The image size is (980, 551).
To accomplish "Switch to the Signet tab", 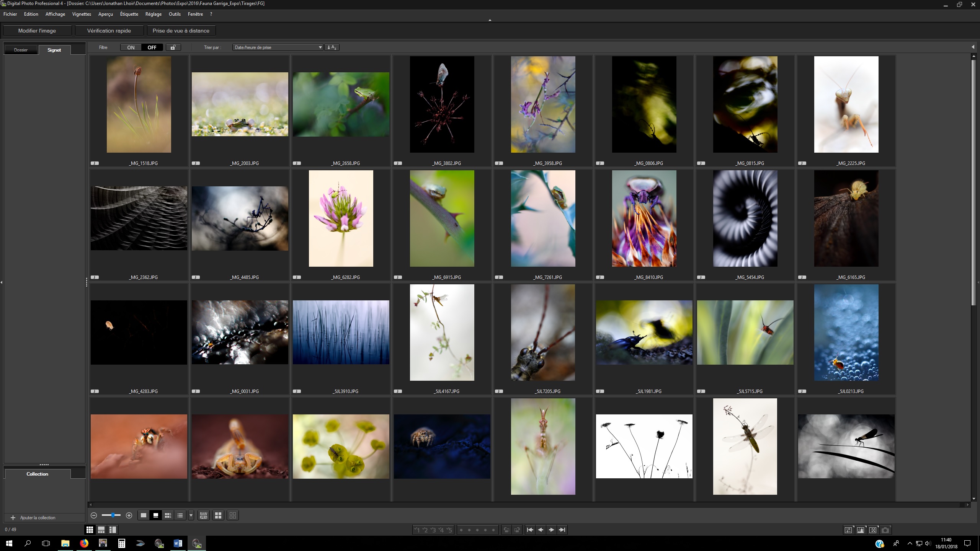I will (54, 50).
